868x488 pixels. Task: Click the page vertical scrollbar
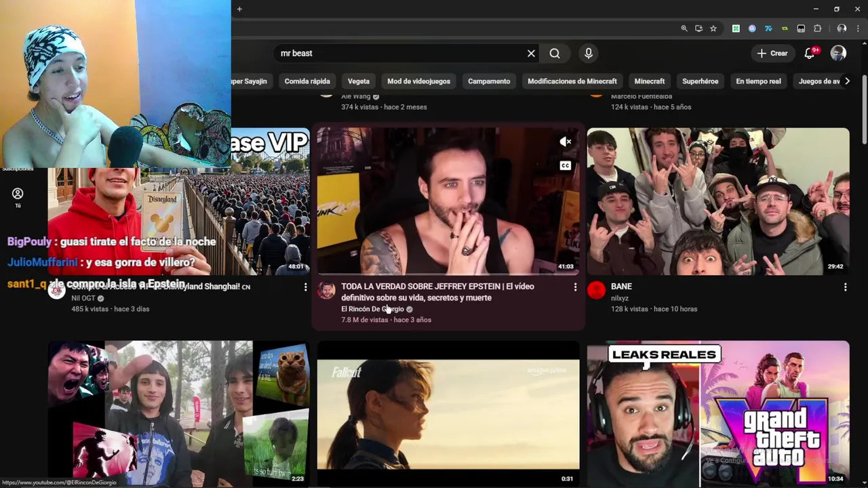(864, 108)
